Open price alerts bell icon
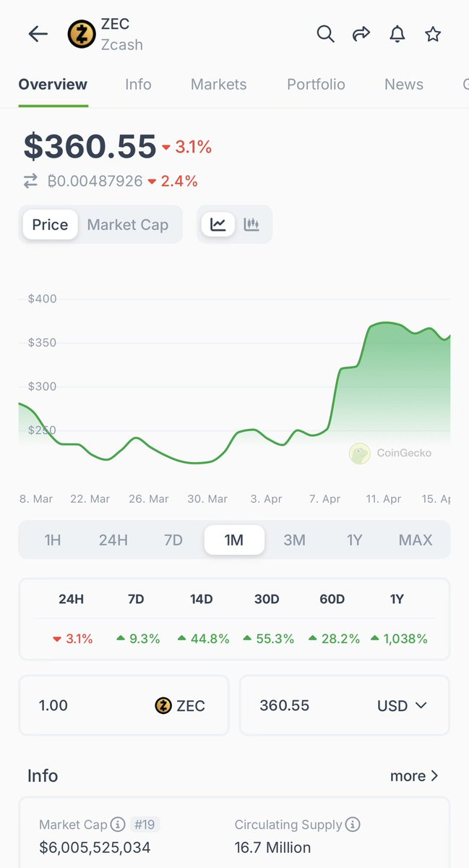The width and height of the screenshot is (469, 868). [x=397, y=34]
